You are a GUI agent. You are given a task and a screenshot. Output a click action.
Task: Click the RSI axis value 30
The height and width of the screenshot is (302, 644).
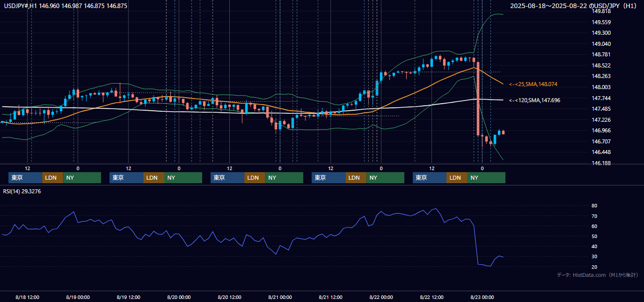click(595, 257)
